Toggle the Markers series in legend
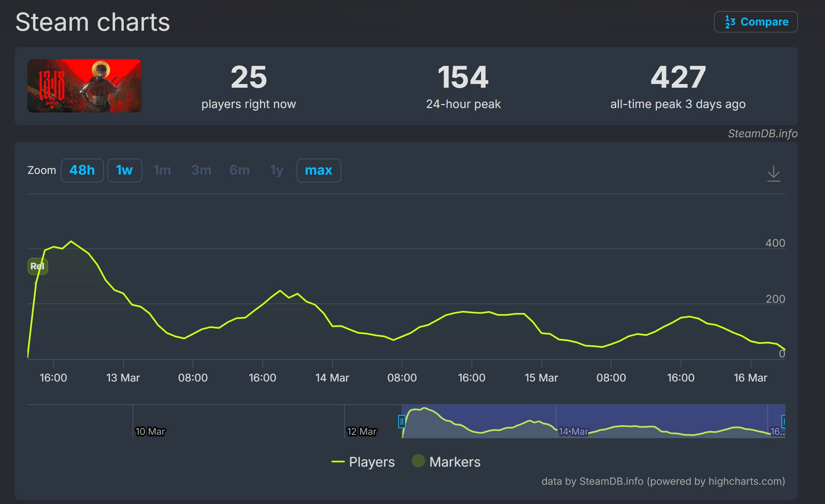The image size is (825, 504). tap(455, 462)
